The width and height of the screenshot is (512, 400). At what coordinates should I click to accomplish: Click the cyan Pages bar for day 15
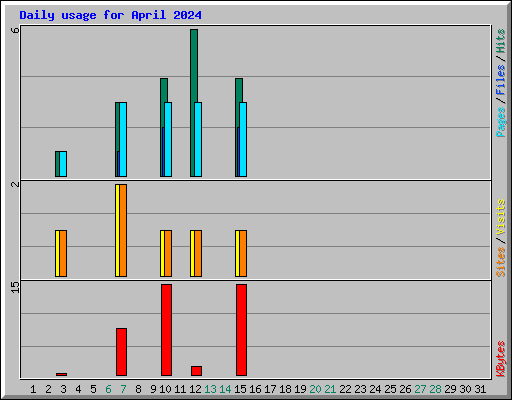pos(243,139)
